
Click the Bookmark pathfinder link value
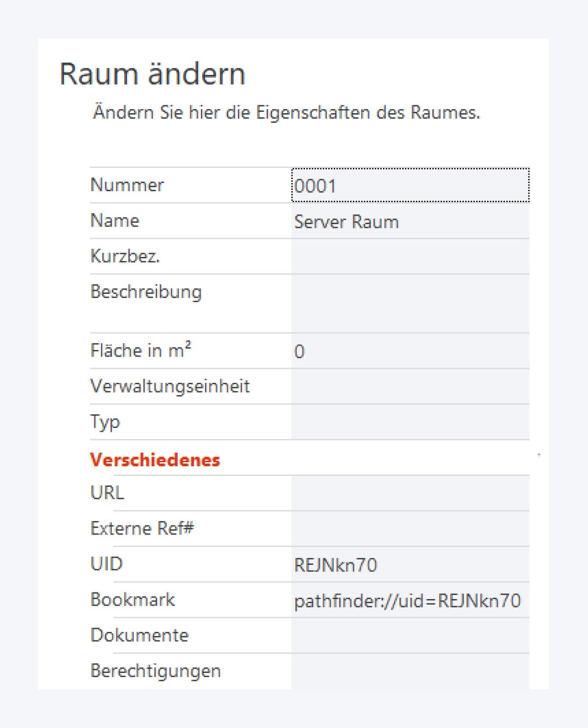(x=407, y=601)
